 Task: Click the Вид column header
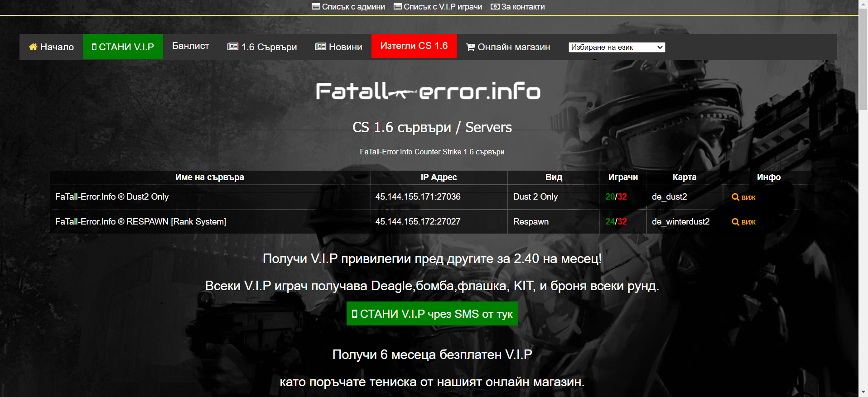pyautogui.click(x=554, y=177)
